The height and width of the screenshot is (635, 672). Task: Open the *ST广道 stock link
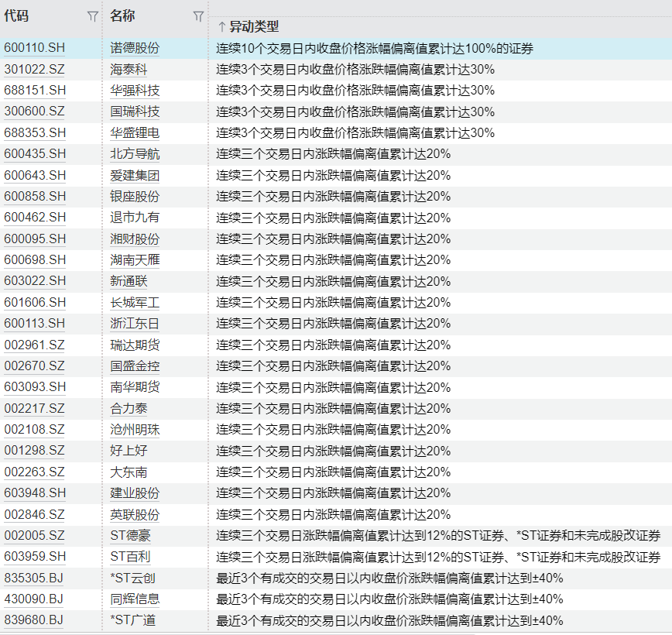[x=133, y=620]
